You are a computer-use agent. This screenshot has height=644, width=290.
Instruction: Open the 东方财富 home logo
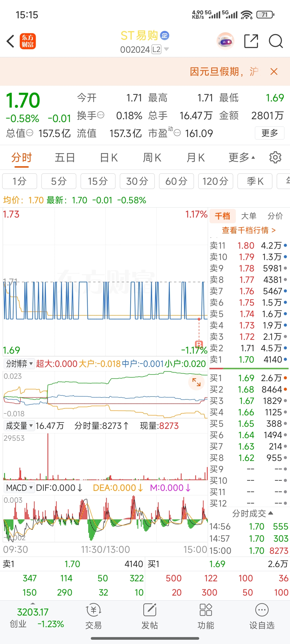click(28, 41)
